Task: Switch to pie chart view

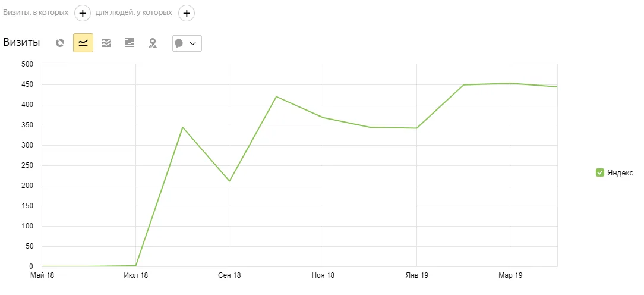Action: [60, 43]
